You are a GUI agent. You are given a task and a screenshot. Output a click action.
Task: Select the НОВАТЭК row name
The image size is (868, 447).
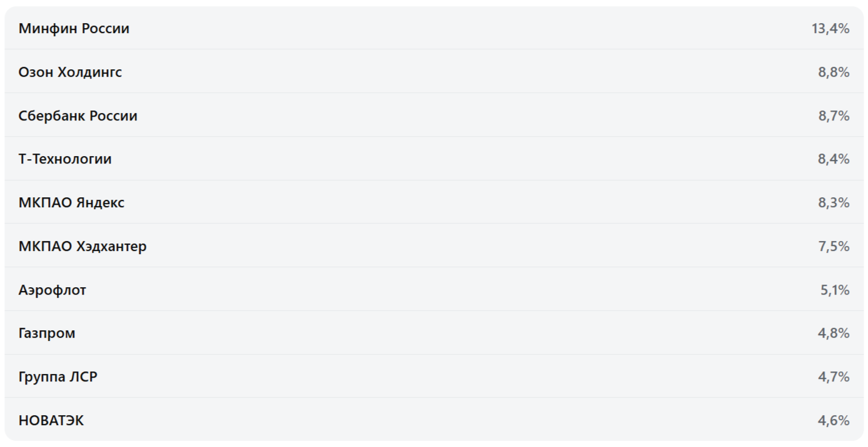pyautogui.click(x=51, y=421)
